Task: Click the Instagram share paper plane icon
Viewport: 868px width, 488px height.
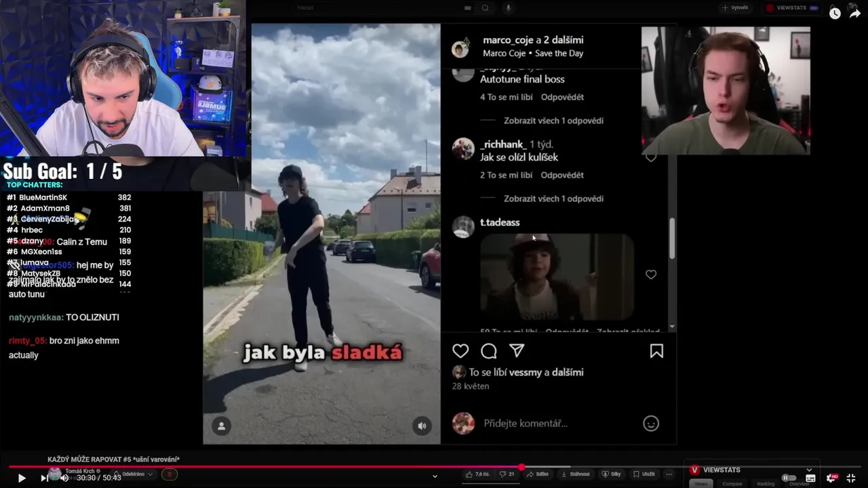Action: point(517,350)
